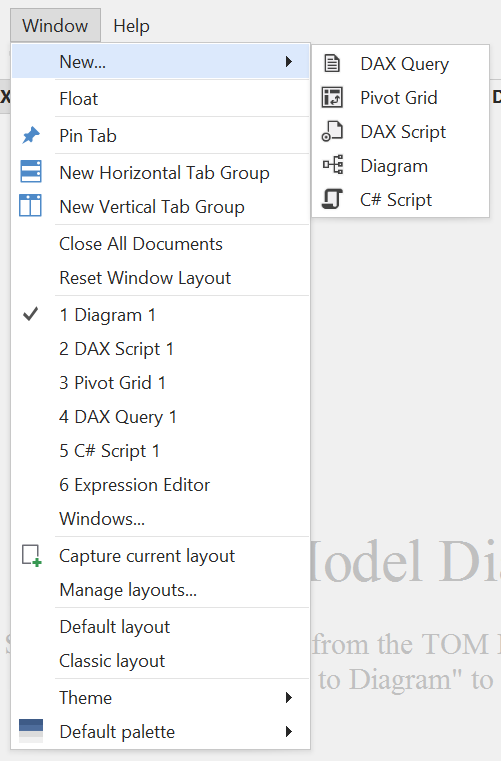The image size is (501, 761).
Task: Expand the Default palette submenu arrow
Action: pos(289,731)
